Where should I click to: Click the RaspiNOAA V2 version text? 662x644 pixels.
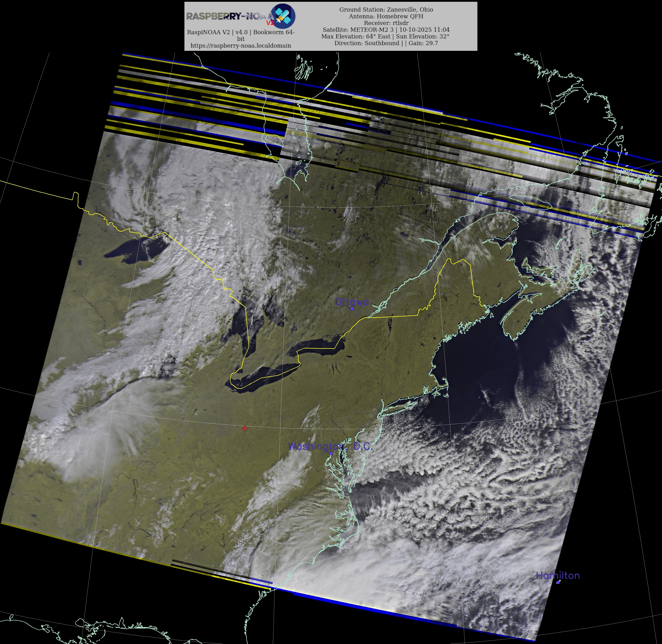[x=241, y=32]
